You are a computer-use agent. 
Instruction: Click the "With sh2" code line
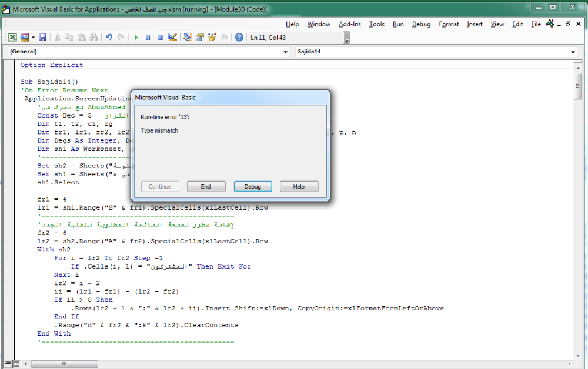pos(54,250)
